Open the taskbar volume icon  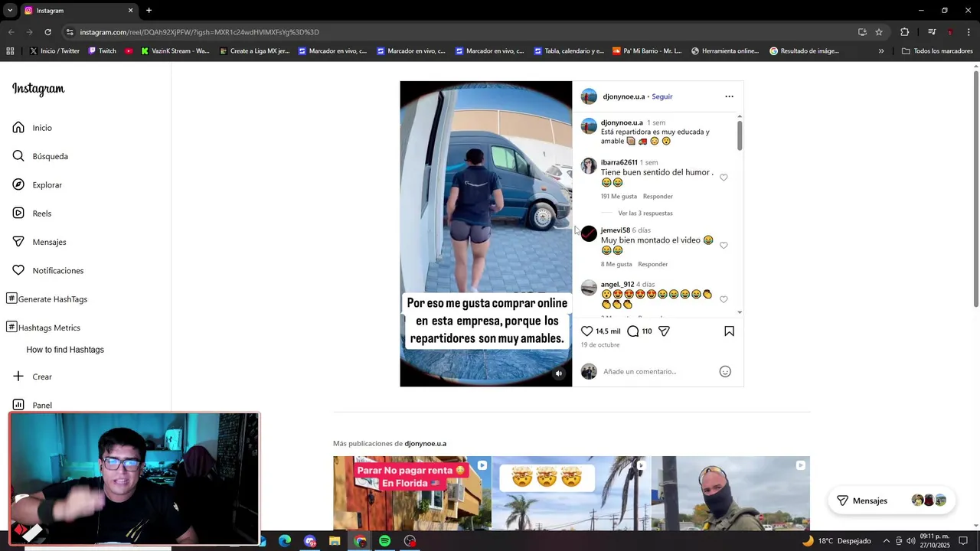coord(910,541)
